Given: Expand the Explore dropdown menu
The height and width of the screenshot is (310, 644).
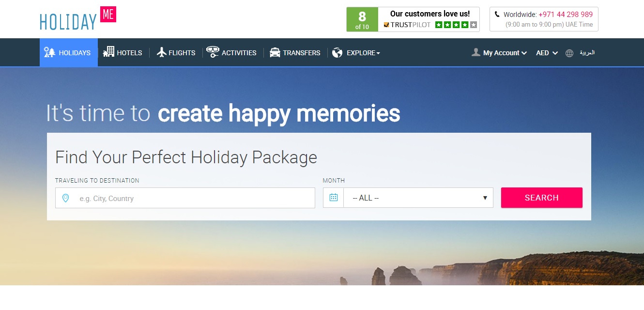Looking at the screenshot, I should pos(363,53).
